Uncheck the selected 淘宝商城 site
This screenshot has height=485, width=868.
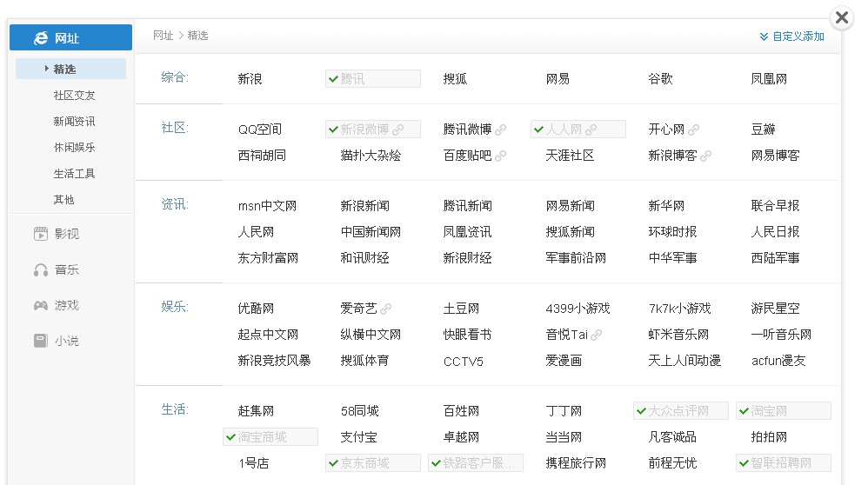point(270,437)
